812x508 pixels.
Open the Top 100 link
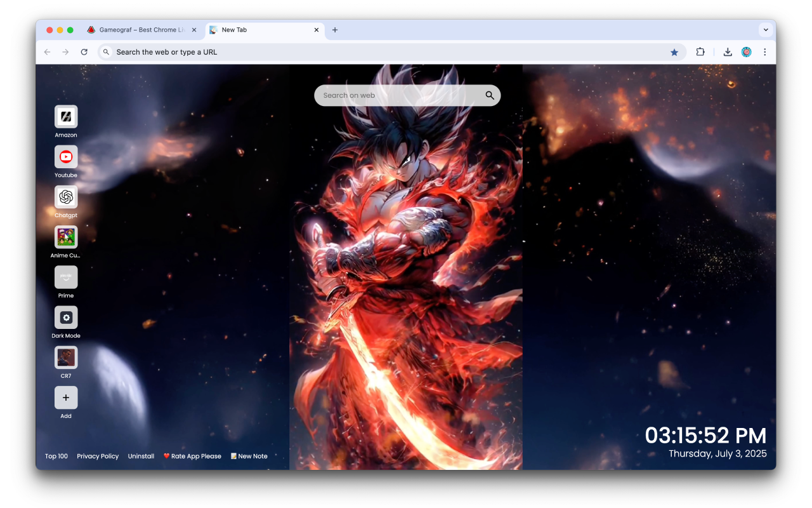point(56,456)
